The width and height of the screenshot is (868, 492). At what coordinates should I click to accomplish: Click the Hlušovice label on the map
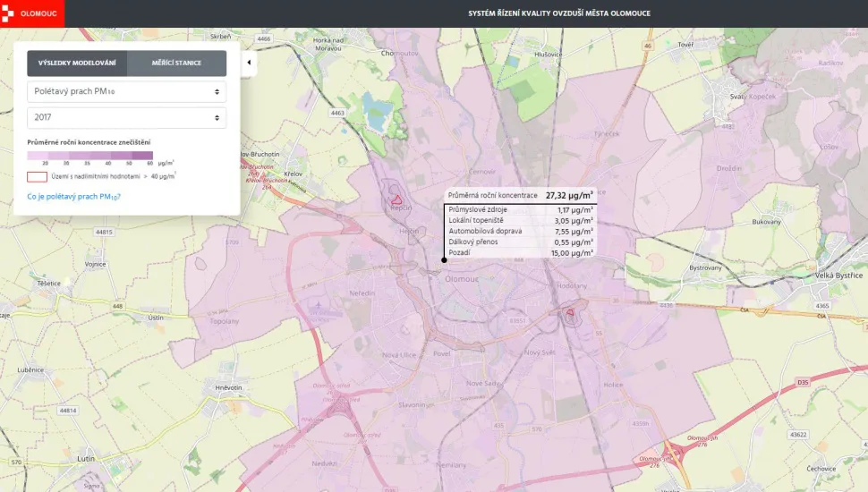tap(548, 55)
